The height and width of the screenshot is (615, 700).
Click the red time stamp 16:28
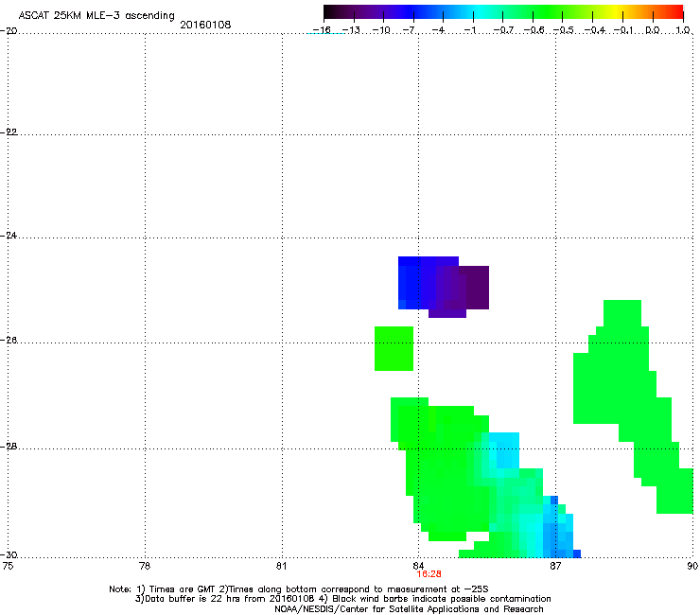429,574
